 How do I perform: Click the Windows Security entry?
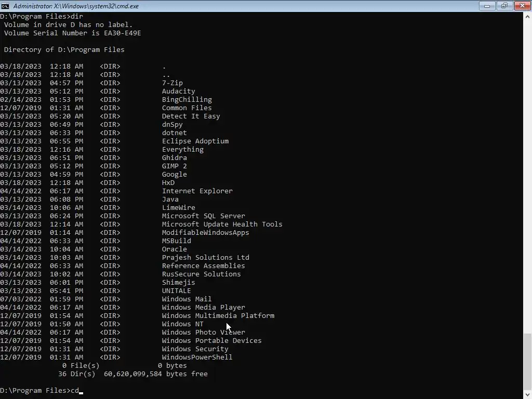coord(195,349)
